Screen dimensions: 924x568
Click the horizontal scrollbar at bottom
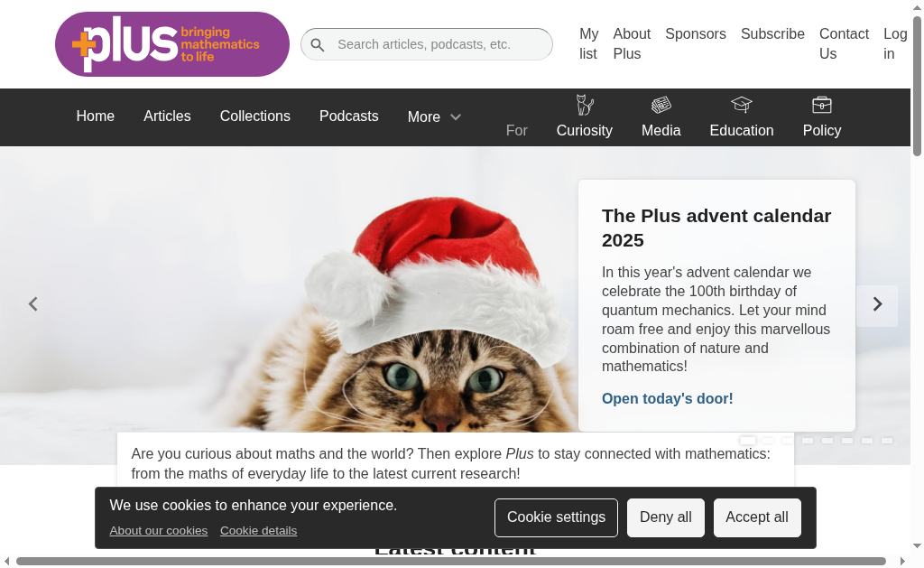click(x=451, y=561)
